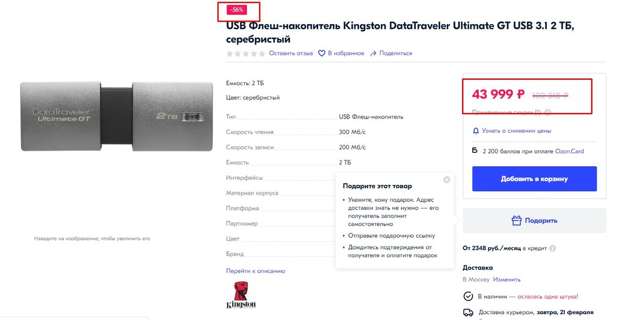Image resolution: width=644 pixels, height=320 pixels.
Task: Click the heart favorites icon
Action: click(322, 54)
